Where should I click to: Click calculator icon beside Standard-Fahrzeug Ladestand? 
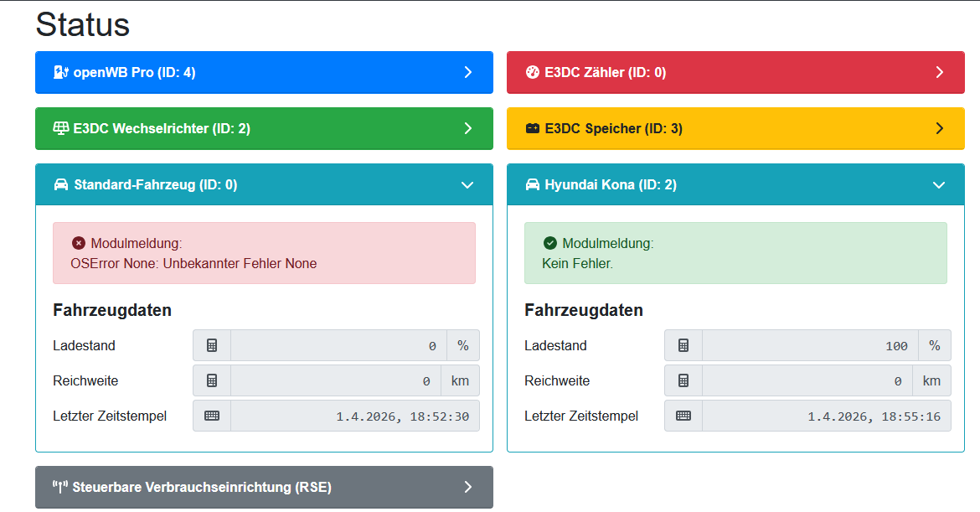[x=212, y=345]
